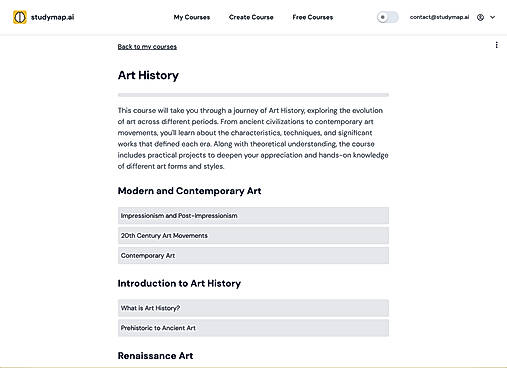Open Prehistoric to Ancient Art lesson
The image size is (507, 368).
click(253, 328)
